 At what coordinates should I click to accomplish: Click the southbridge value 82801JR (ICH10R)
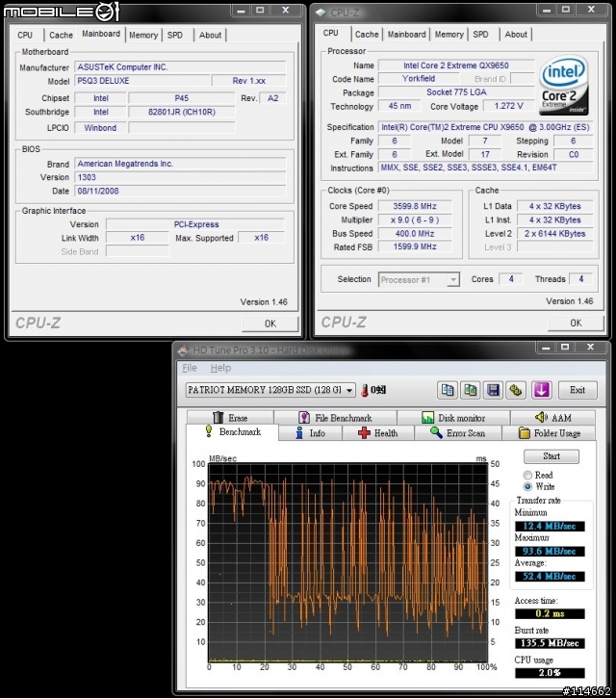[181, 112]
